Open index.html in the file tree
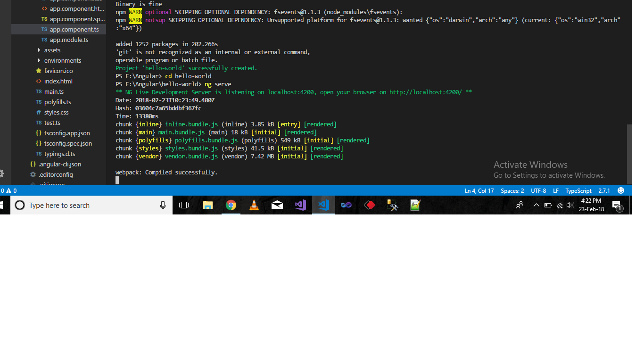 coord(58,81)
